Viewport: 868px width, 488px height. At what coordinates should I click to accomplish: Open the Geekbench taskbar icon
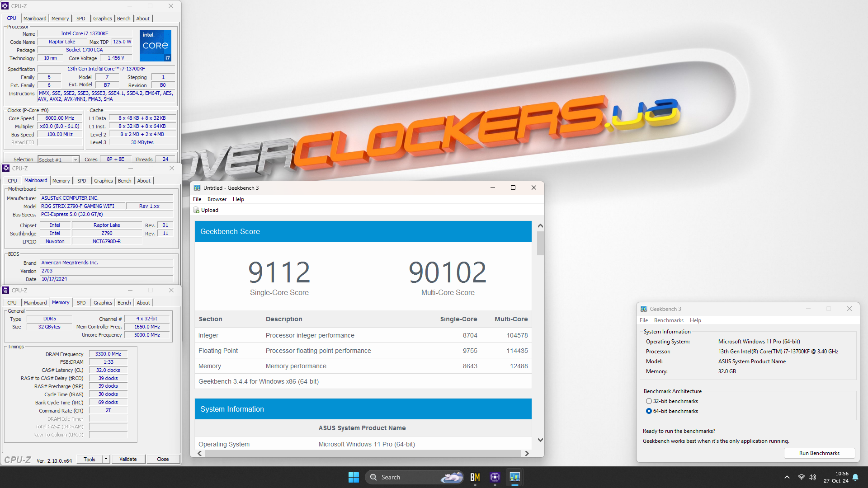point(514,477)
